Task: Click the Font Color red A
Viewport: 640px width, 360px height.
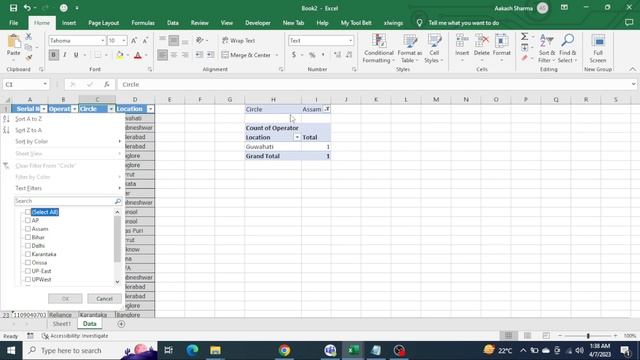Action: pos(138,55)
